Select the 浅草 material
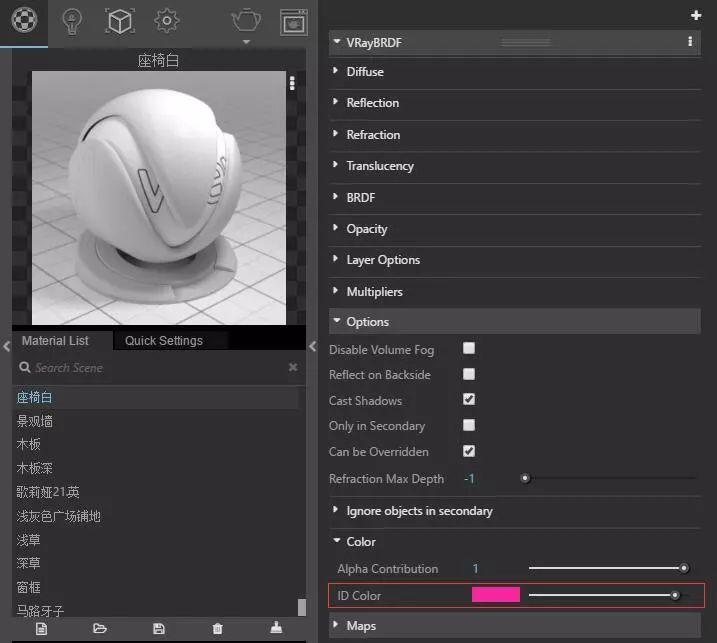This screenshot has width=717, height=643. [28, 540]
